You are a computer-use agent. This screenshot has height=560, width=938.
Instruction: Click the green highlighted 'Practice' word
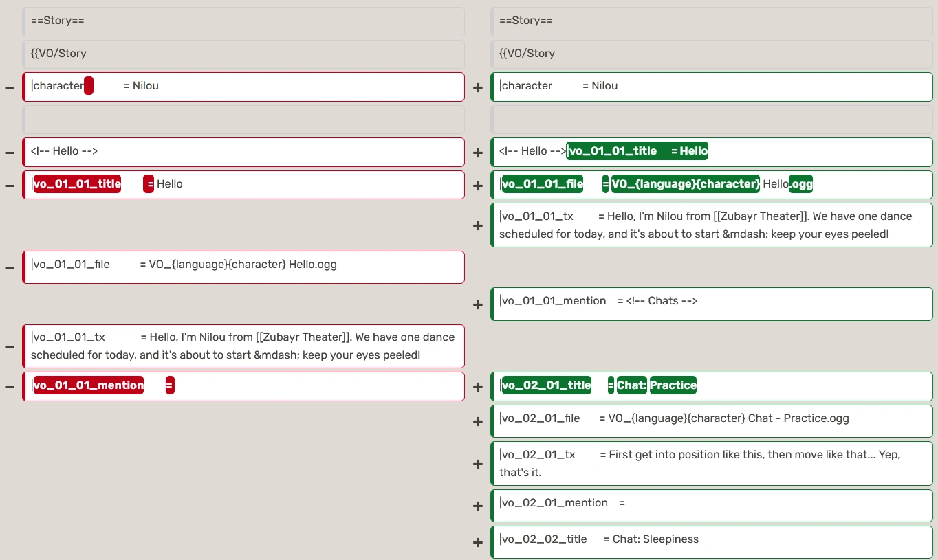click(673, 385)
